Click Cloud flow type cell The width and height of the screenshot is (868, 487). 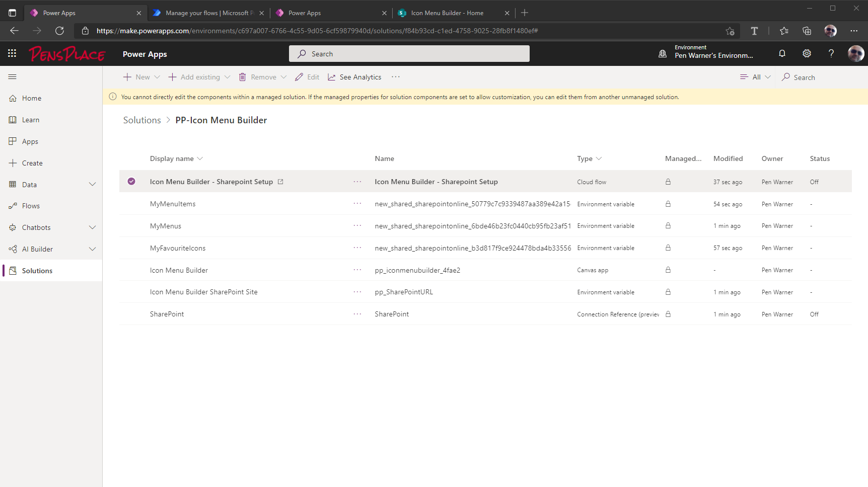(x=592, y=182)
